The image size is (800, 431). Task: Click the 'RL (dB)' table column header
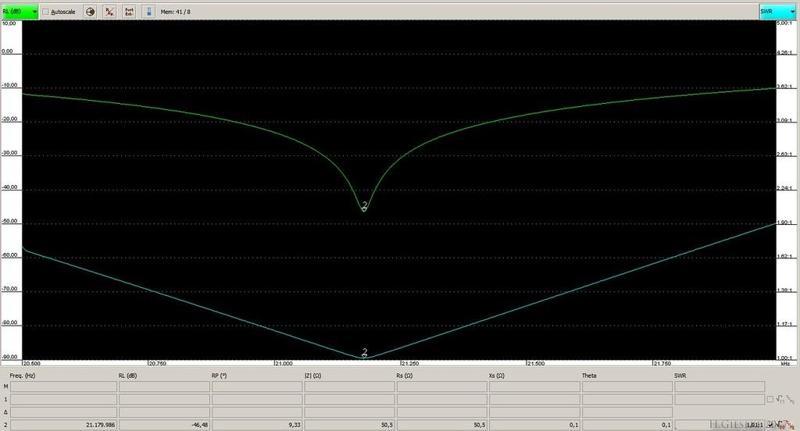pos(128,375)
